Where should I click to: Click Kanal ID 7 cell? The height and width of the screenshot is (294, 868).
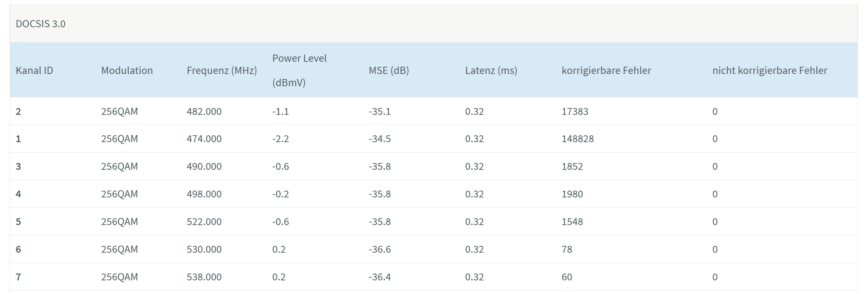(x=18, y=277)
